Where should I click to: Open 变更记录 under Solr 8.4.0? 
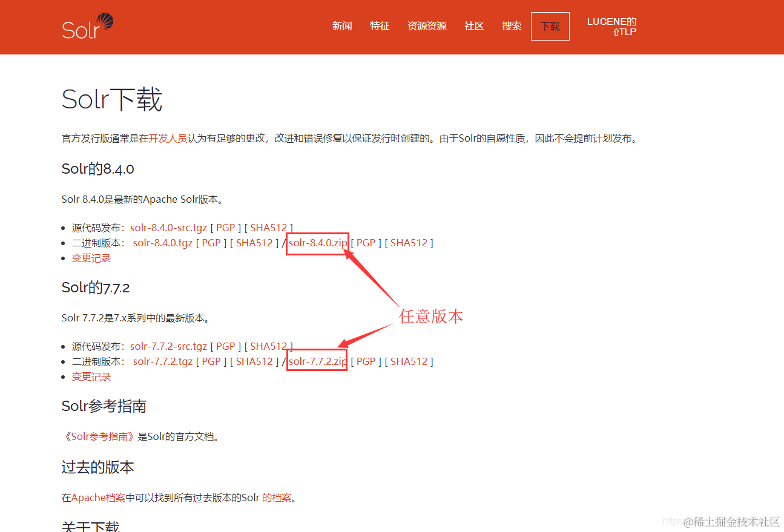91,258
